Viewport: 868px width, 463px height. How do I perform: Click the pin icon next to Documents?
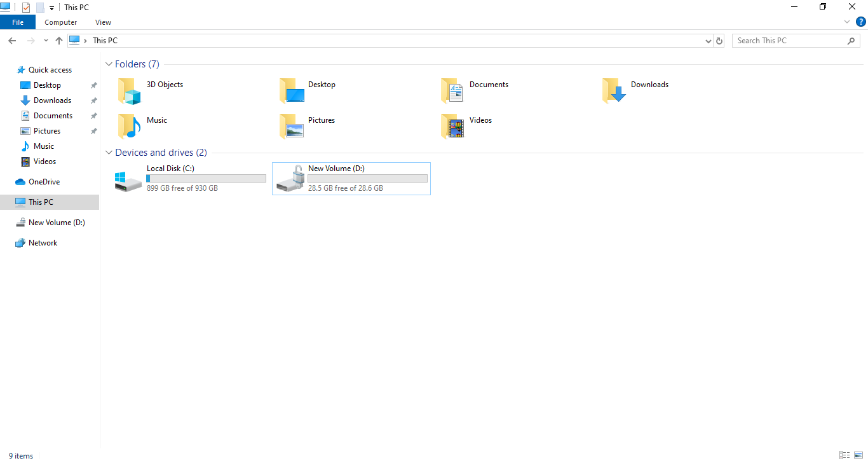93,116
